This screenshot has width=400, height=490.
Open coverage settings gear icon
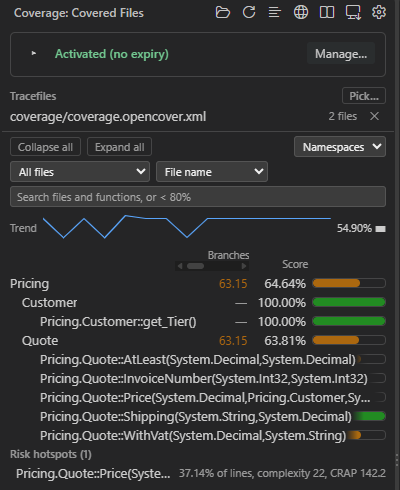[379, 13]
